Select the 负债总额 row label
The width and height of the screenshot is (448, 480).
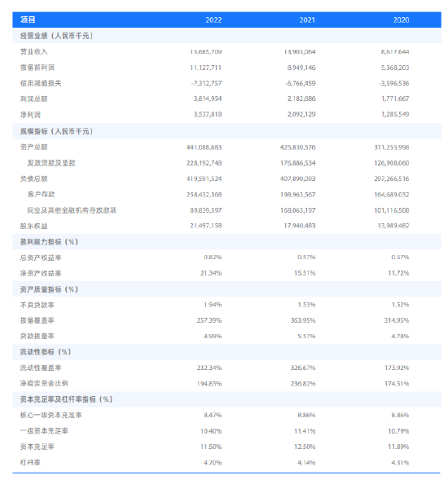click(33, 178)
